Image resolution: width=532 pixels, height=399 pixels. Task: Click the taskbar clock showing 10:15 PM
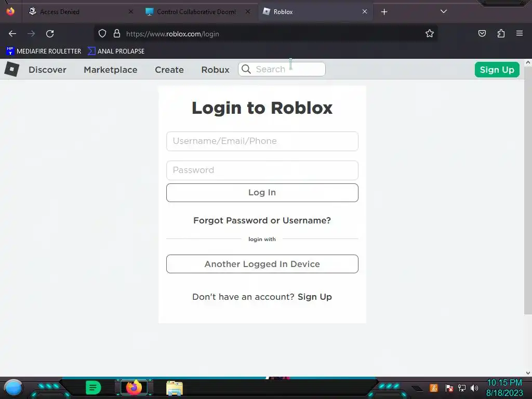coord(504,388)
